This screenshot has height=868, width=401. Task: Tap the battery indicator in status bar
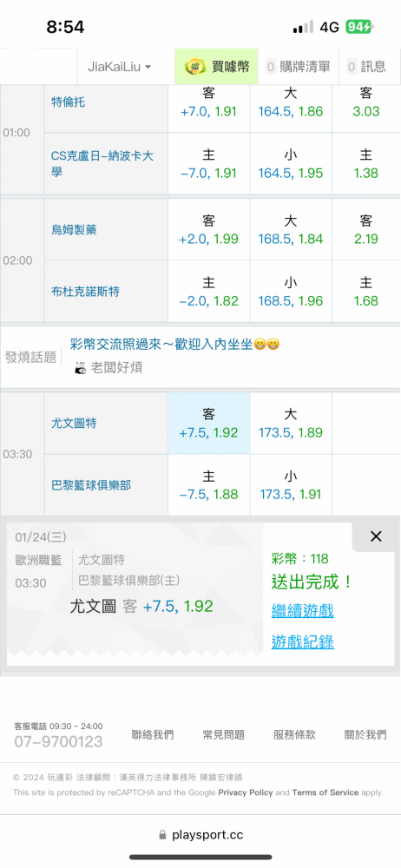359,27
